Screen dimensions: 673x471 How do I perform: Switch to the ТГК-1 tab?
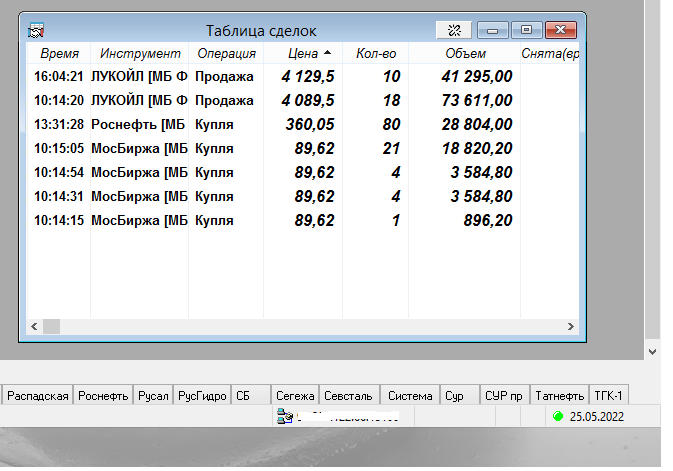pyautogui.click(x=608, y=396)
